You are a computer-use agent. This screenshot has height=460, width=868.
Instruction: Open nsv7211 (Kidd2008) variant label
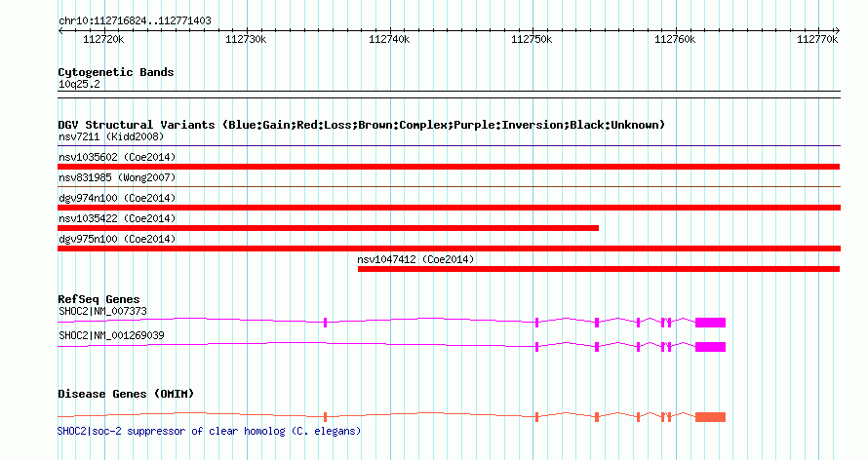click(x=111, y=136)
